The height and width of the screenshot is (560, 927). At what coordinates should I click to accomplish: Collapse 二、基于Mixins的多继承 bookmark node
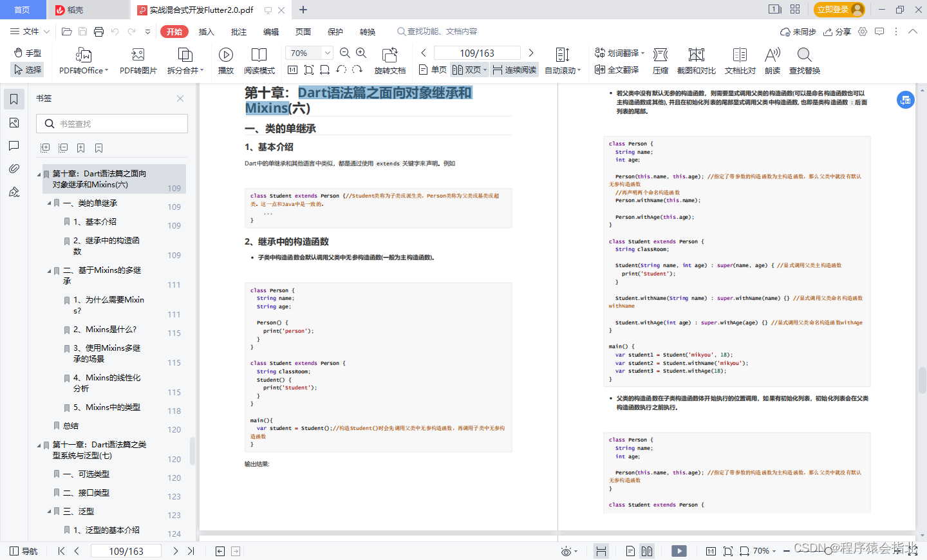49,271
